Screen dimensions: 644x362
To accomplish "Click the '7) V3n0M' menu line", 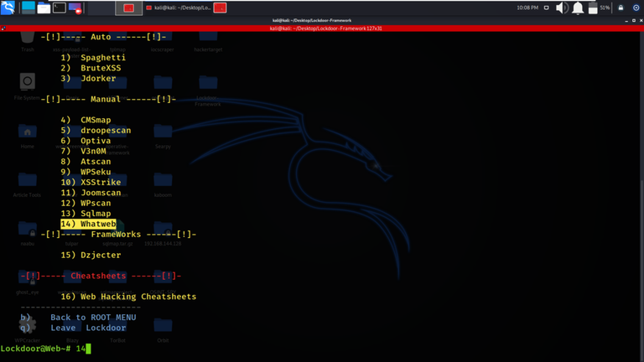I will [x=83, y=151].
